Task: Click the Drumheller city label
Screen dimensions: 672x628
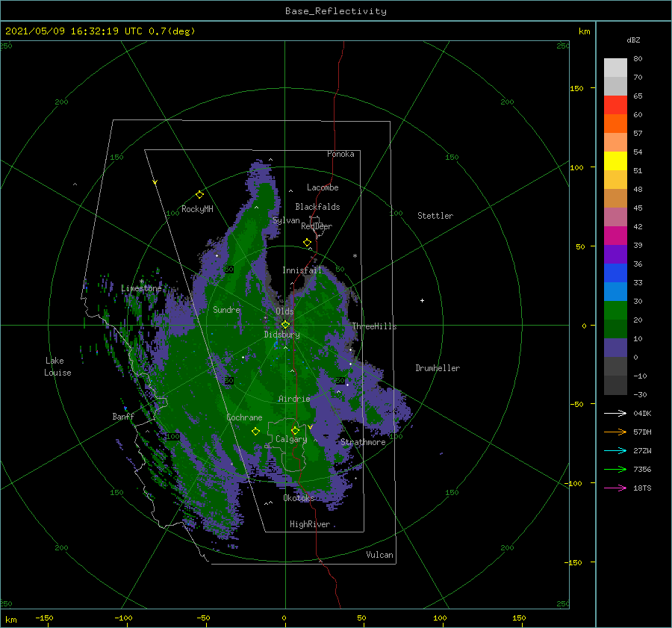Action: (438, 368)
